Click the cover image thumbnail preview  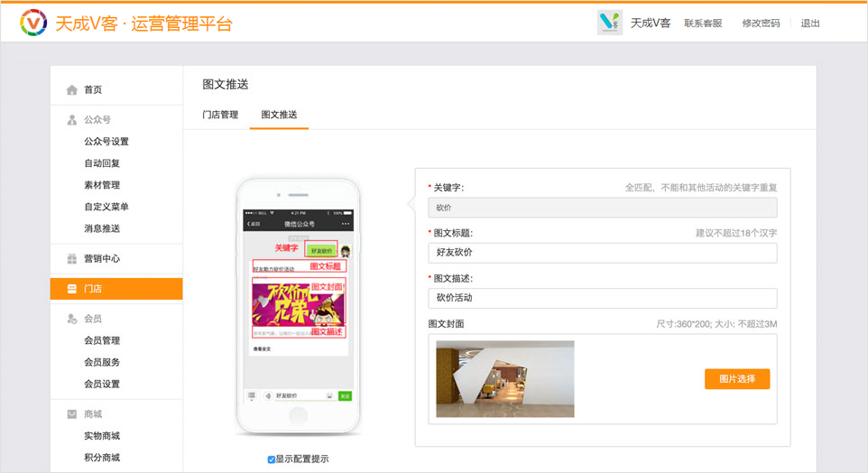(504, 378)
